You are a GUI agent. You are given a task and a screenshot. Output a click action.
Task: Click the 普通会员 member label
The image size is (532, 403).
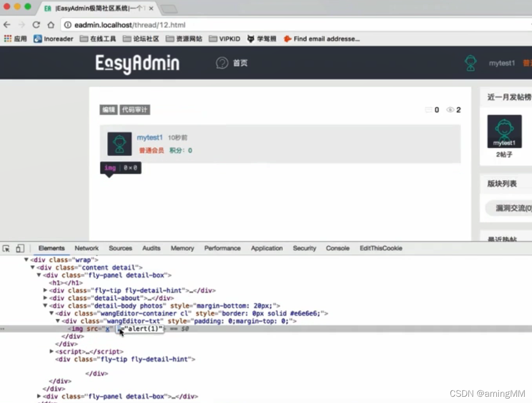pyautogui.click(x=151, y=150)
